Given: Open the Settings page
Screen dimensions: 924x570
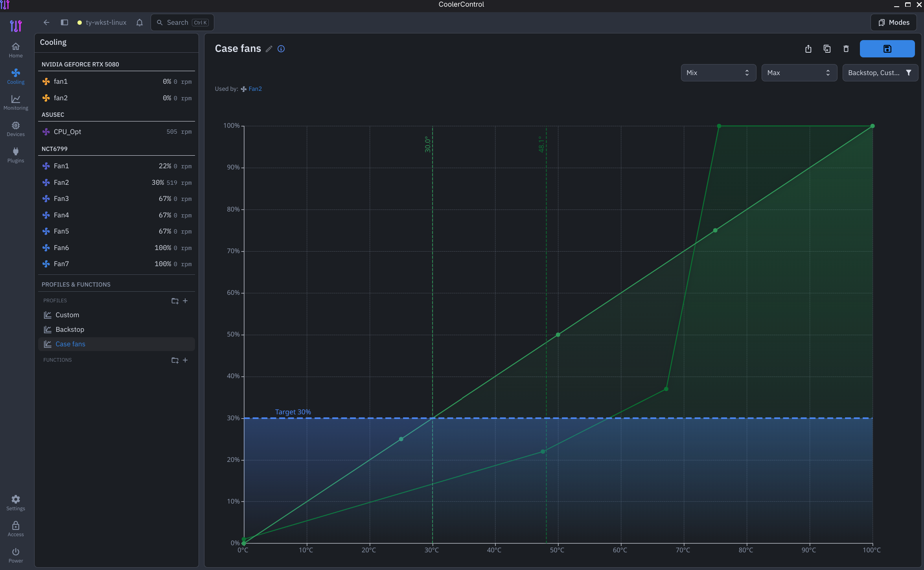Looking at the screenshot, I should click(16, 503).
